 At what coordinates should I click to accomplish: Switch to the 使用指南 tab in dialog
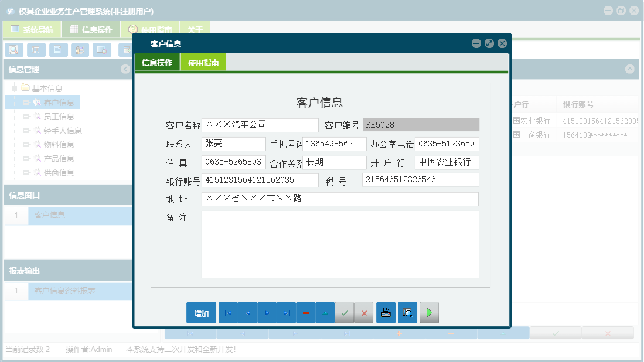pyautogui.click(x=204, y=61)
